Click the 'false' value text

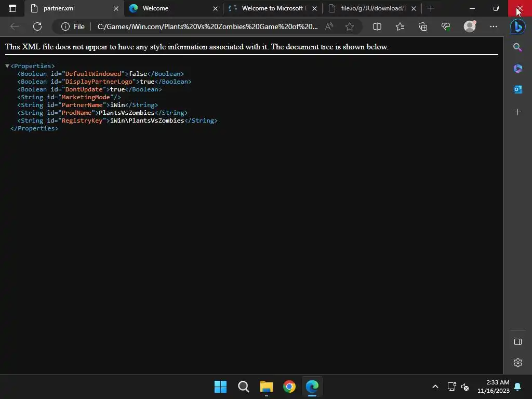pyautogui.click(x=138, y=74)
